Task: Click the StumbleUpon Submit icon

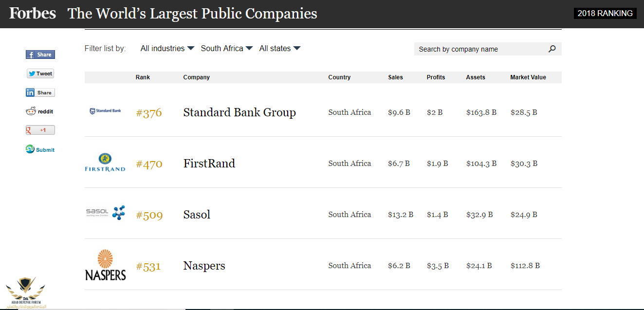Action: point(40,149)
